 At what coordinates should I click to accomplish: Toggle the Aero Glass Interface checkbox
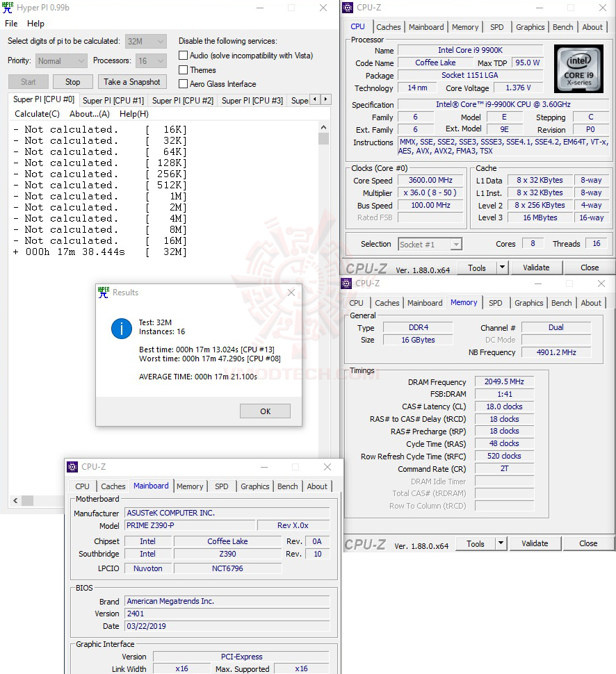[184, 84]
